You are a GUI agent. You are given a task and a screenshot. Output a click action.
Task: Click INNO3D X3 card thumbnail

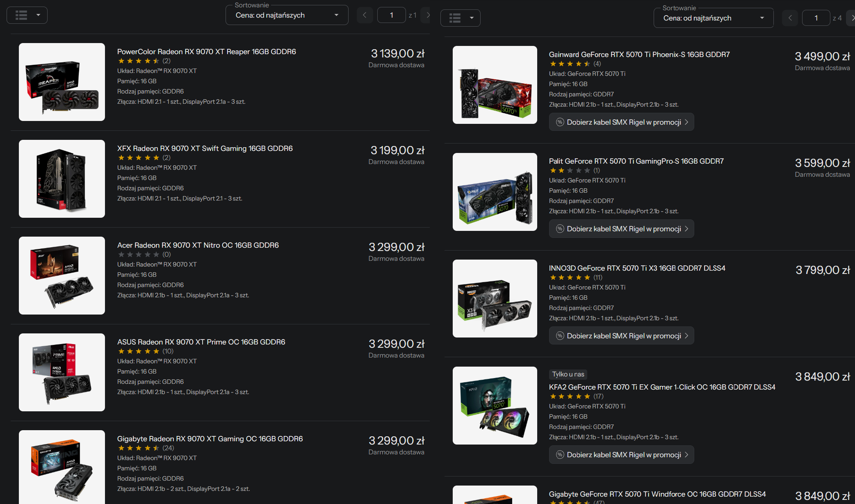pyautogui.click(x=495, y=299)
